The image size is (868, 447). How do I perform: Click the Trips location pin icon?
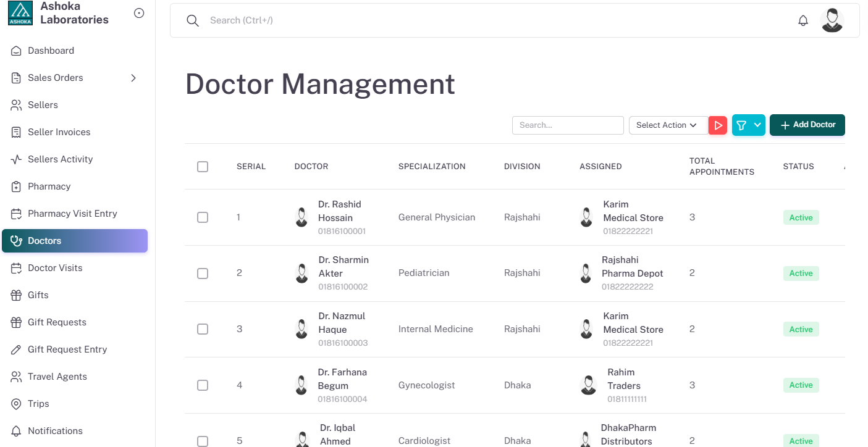[x=17, y=404]
